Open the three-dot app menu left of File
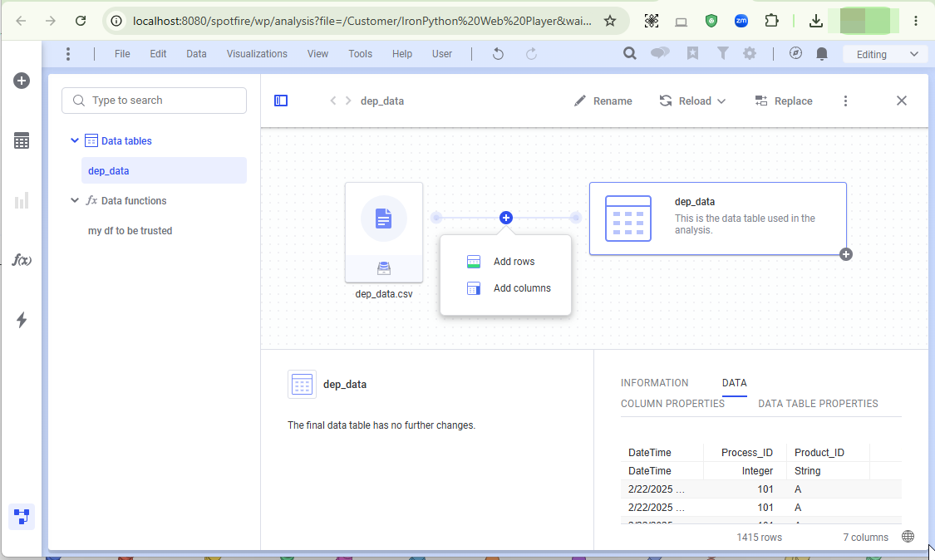 (x=68, y=54)
